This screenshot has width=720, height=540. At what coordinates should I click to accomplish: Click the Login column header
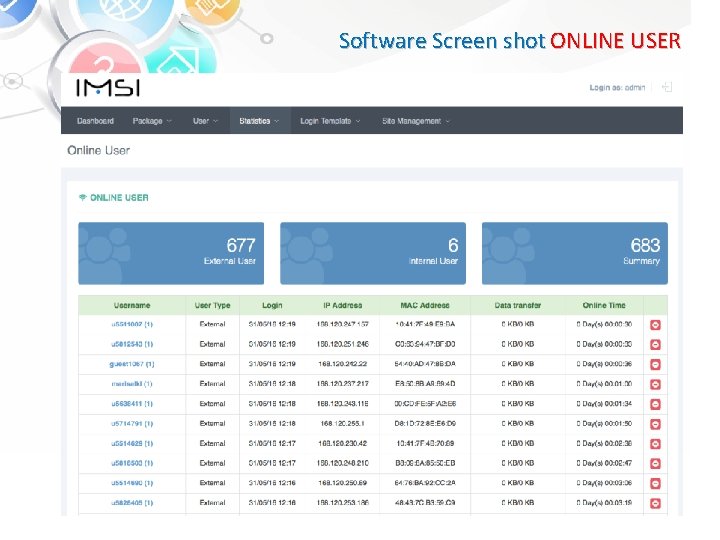272,305
